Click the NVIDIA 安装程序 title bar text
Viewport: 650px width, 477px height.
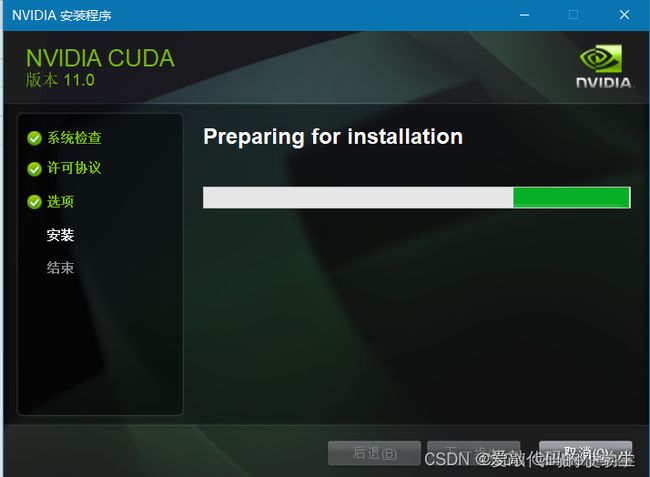point(62,15)
